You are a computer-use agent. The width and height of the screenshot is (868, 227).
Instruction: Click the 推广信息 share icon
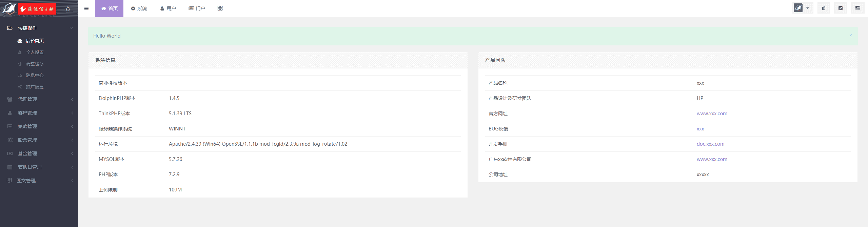pos(20,87)
